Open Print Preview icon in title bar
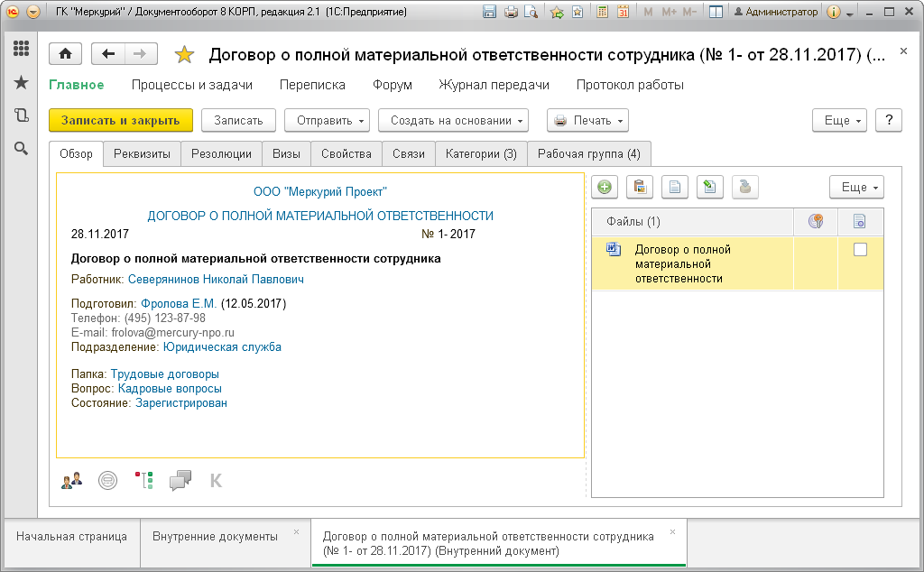This screenshot has height=572, width=924. (531, 12)
